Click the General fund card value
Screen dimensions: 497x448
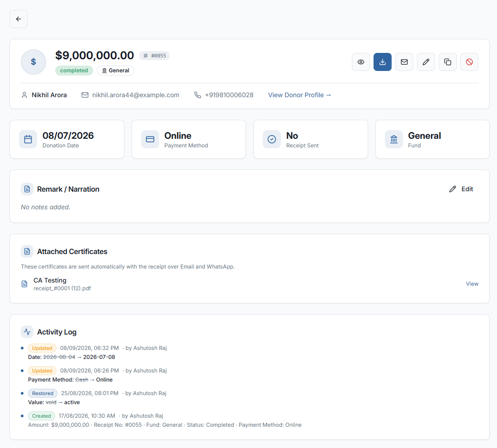coord(424,136)
